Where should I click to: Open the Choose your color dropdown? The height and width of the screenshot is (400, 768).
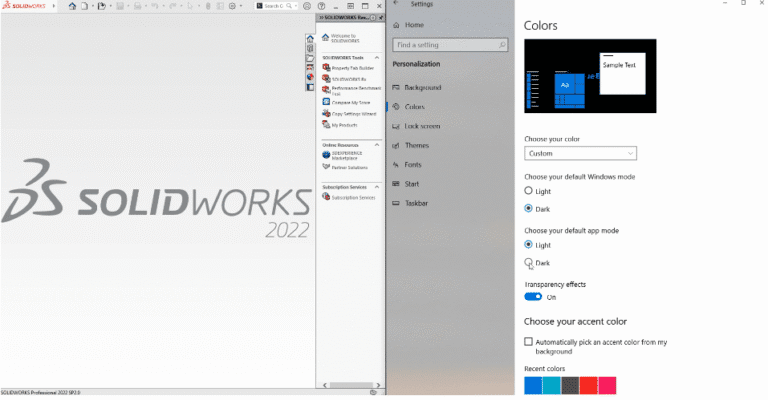click(x=580, y=153)
